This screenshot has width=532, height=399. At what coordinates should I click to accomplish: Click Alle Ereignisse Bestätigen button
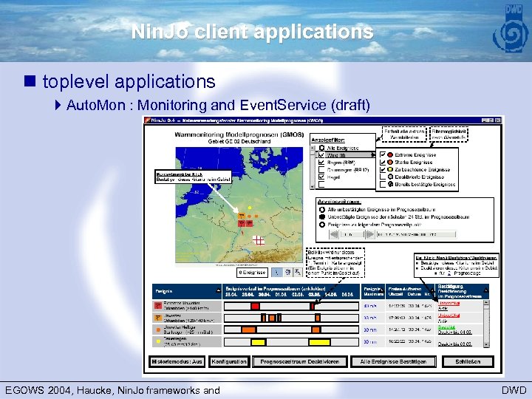(393, 361)
